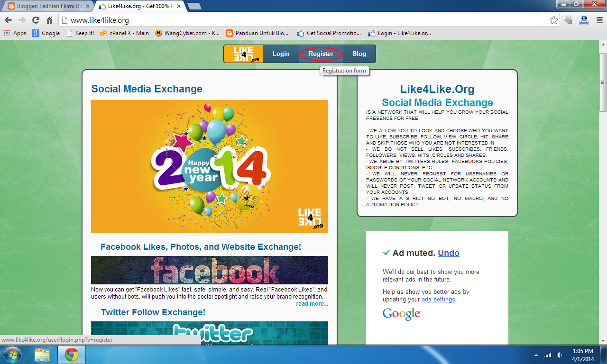Viewport: 607px width, 364px height.
Task: Bookmark this page with the star icon
Action: coord(553,20)
